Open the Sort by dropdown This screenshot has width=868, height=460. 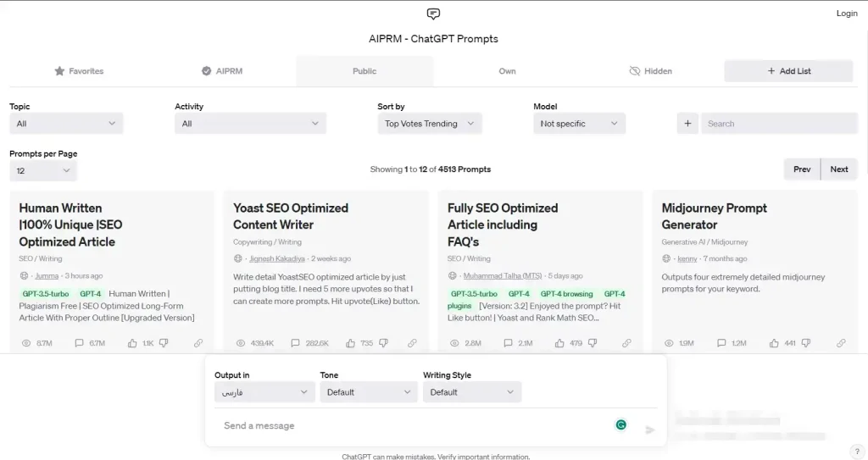pyautogui.click(x=430, y=124)
